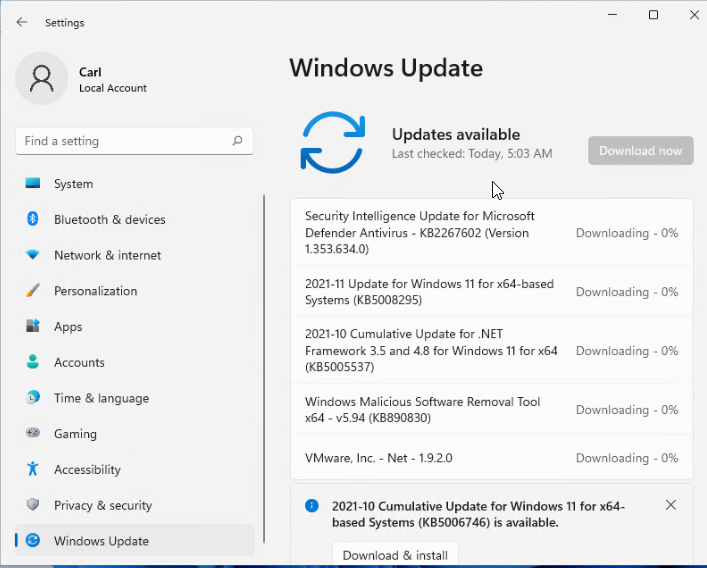Select the .NET Framework KB5005537 update row
The height and width of the screenshot is (568, 707).
tap(491, 350)
